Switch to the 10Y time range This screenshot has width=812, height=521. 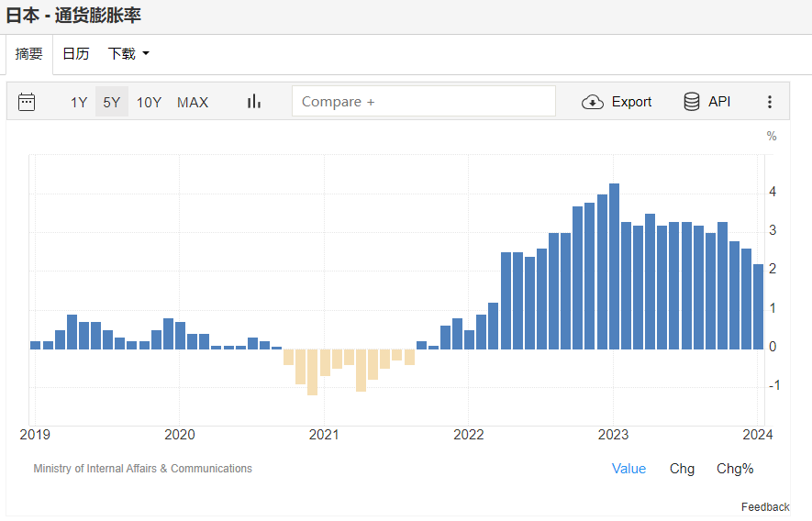point(149,102)
